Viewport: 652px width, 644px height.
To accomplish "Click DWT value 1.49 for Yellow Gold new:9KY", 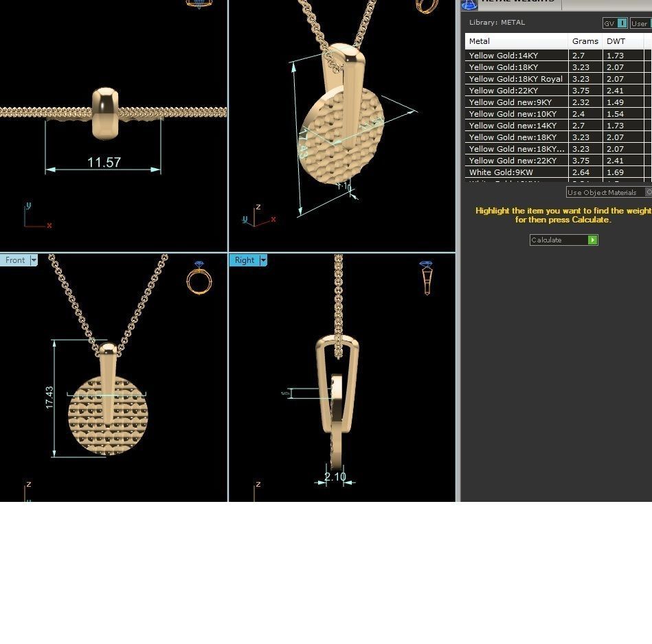I will coord(615,102).
